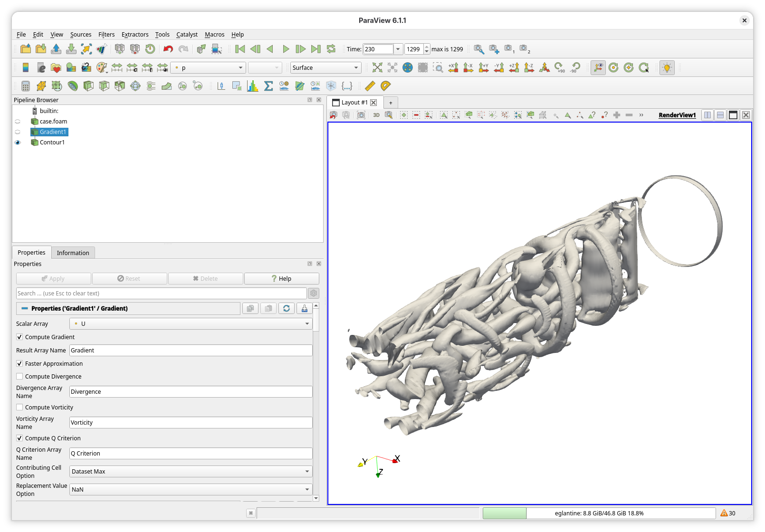
Task: Open the Contributing Cell Option dropdown
Action: [x=191, y=472]
